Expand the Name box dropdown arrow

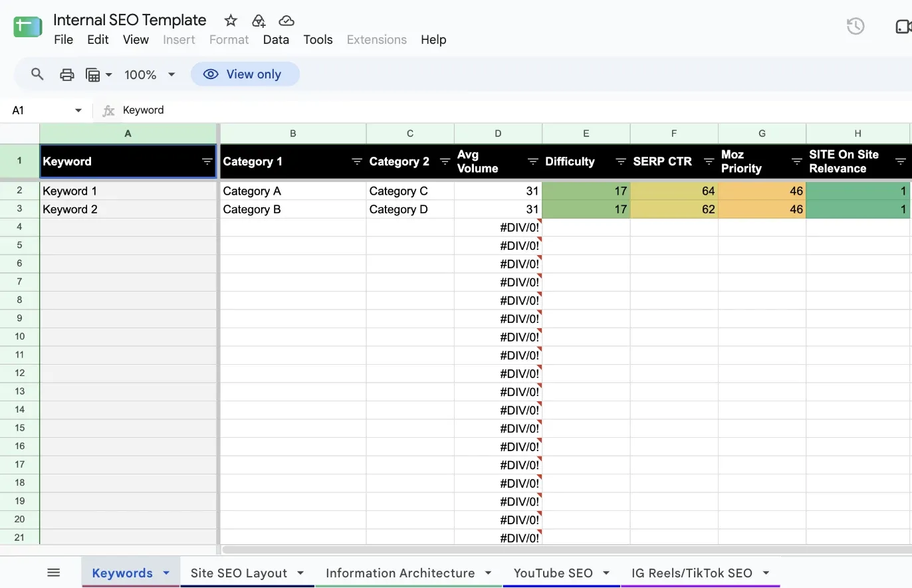(x=78, y=110)
